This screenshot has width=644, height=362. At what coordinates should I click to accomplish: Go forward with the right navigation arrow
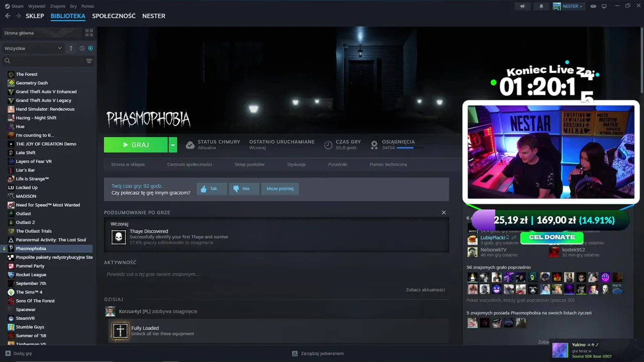point(18,16)
